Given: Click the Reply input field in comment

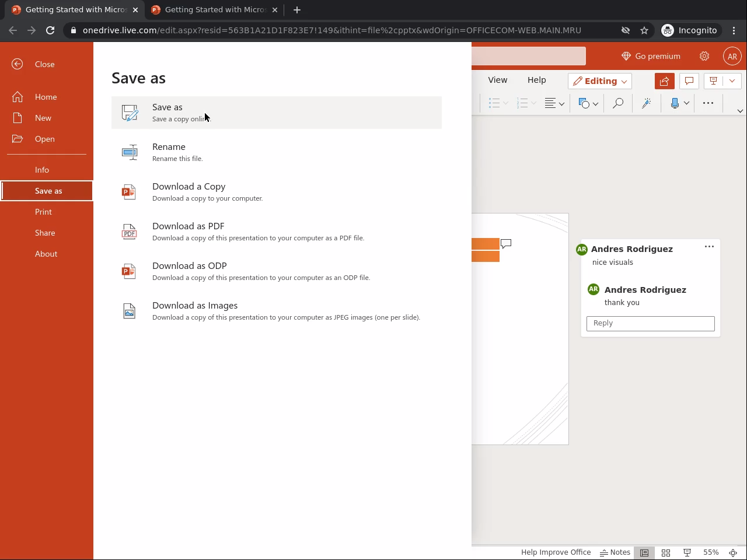Looking at the screenshot, I should [x=651, y=323].
